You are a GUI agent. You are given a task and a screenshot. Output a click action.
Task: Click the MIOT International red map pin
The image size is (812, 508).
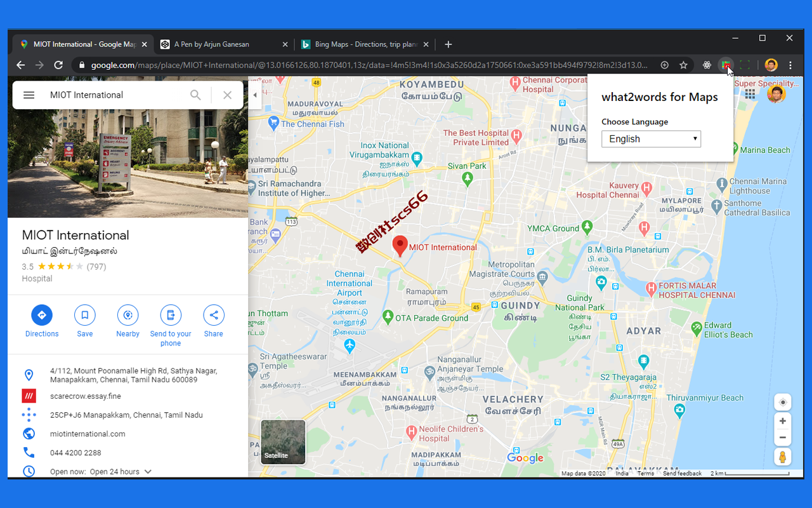[400, 246]
